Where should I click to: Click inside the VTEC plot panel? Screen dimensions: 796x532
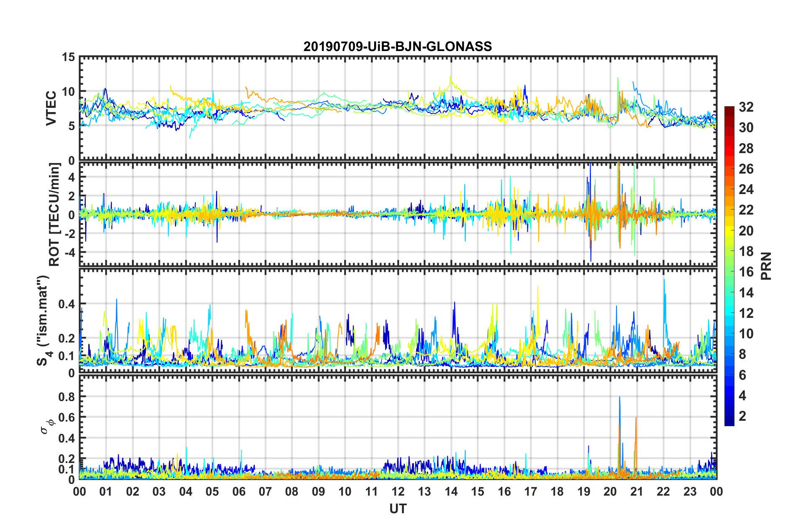(398, 108)
